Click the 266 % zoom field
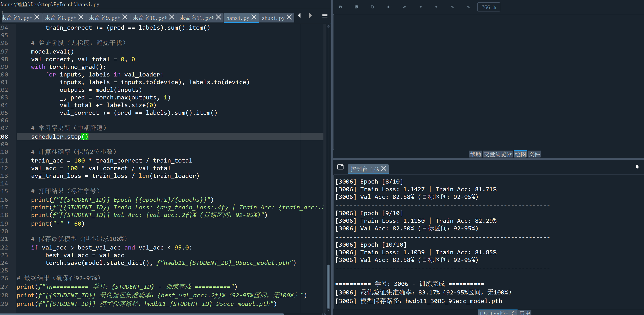The image size is (644, 315). [489, 7]
